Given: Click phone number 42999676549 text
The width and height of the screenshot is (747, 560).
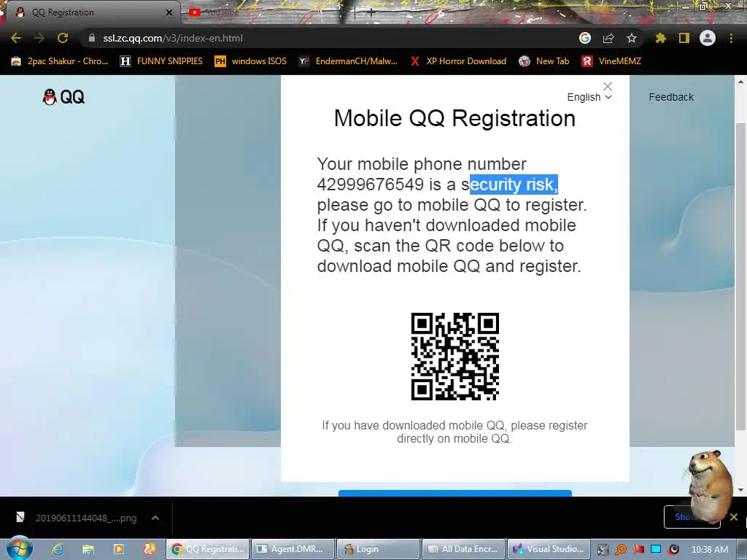Looking at the screenshot, I should pos(370,184).
